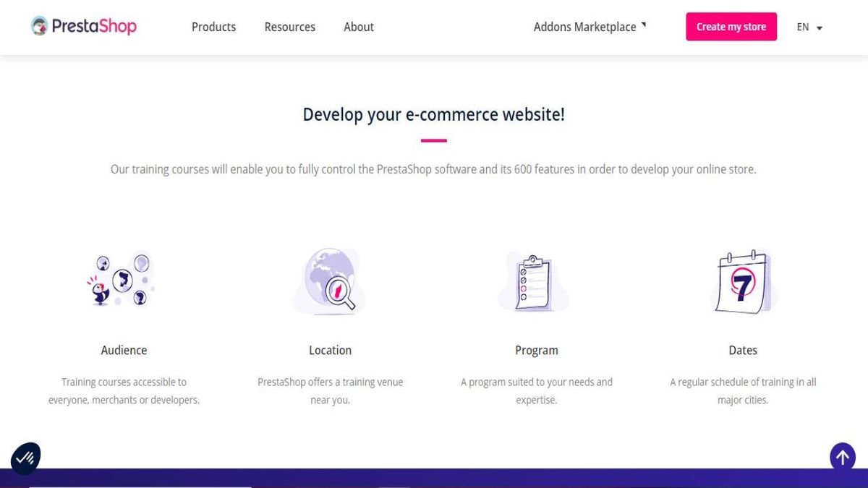
Task: Click the scroll-to-top arrow icon
Action: coord(843,457)
